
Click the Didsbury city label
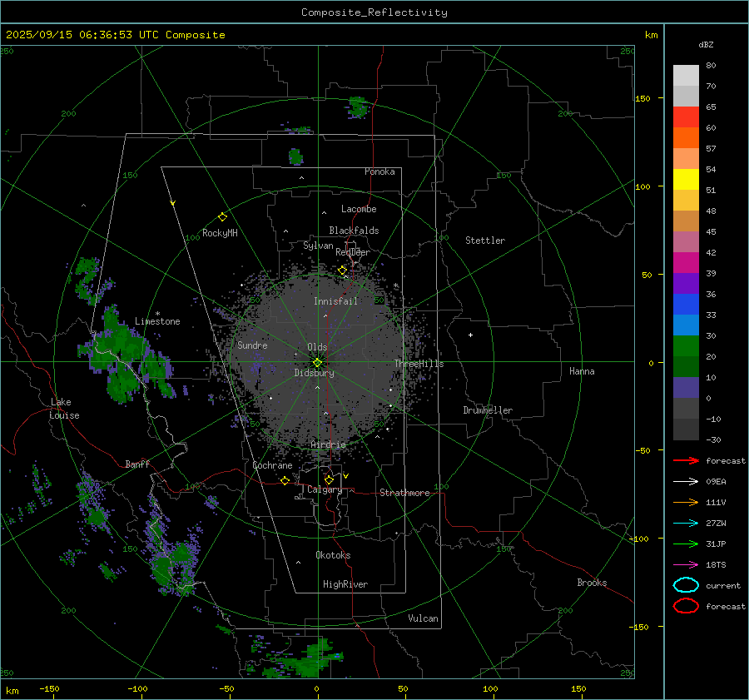tap(314, 373)
